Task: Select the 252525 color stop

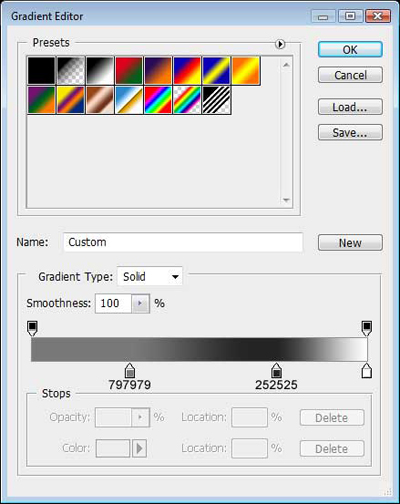Action: coord(276,370)
